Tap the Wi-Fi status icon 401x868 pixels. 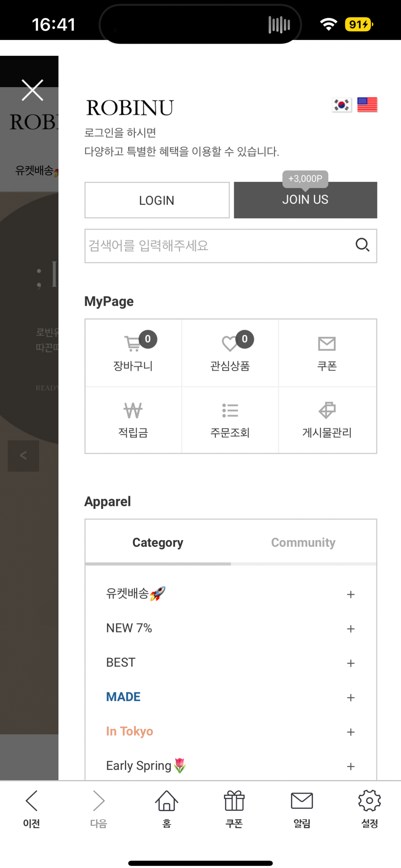pyautogui.click(x=329, y=24)
